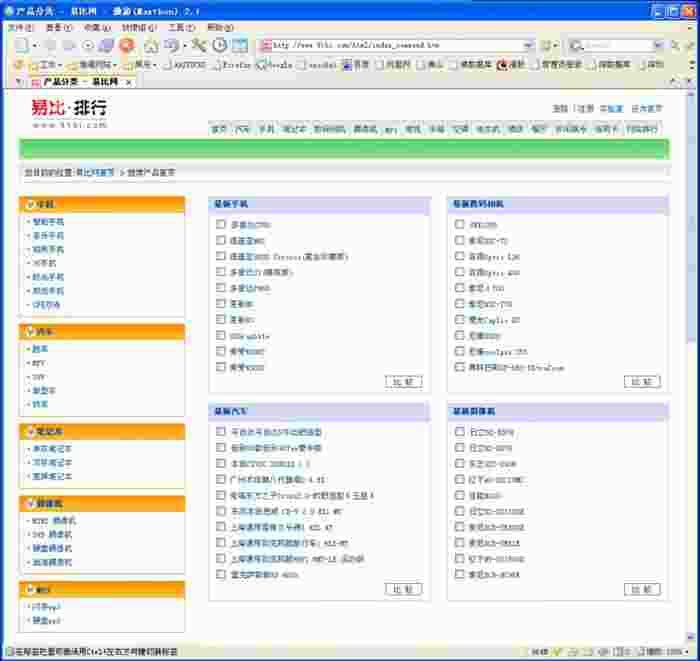The image size is (700, 661).
Task: Tick the first checkbox in 最新摄像机 panel
Action: coord(459,432)
